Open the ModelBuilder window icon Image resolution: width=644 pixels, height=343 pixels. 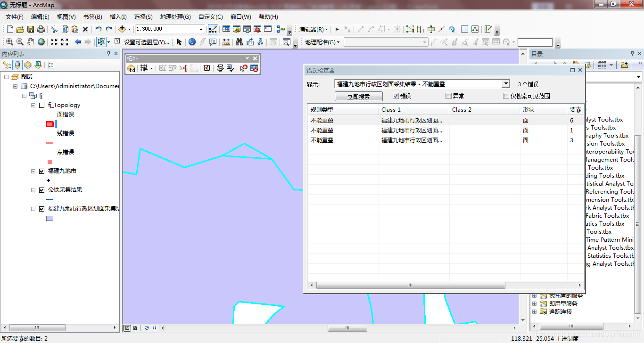click(281, 29)
